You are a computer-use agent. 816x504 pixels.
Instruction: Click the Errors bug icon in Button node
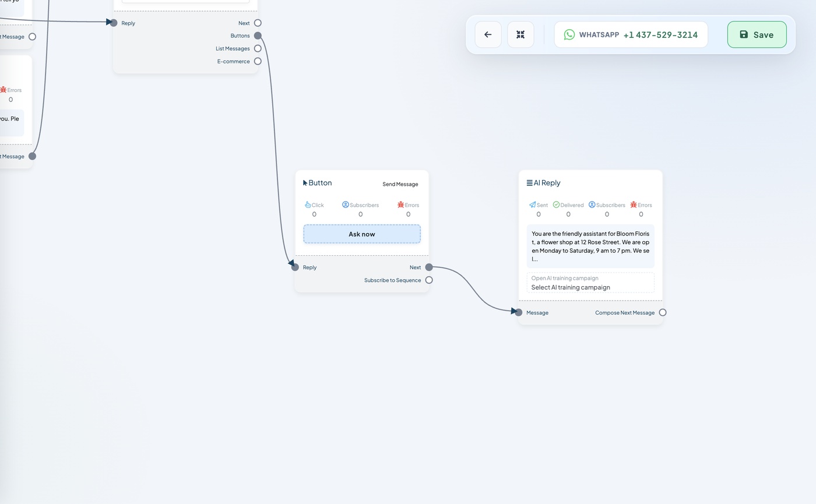pyautogui.click(x=400, y=205)
